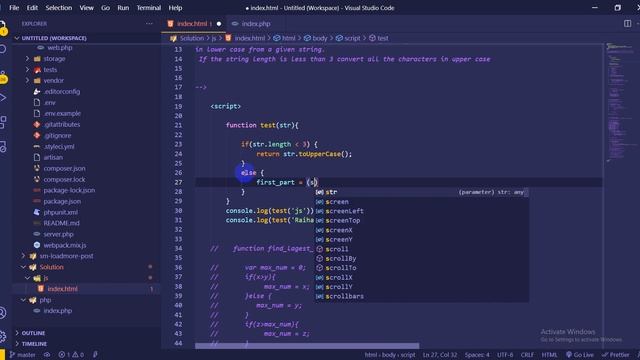Open the Search view in activity bar
640x360 pixels.
3,49
